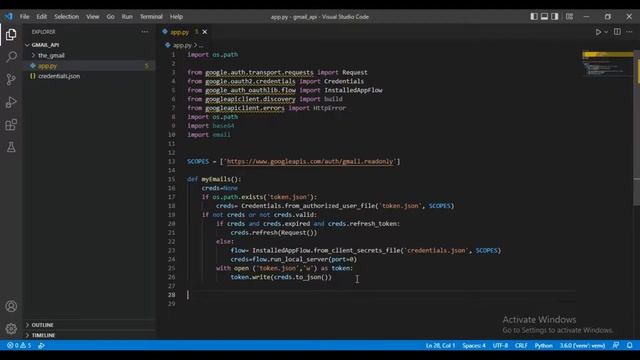Open the Manage gear menu

11,328
